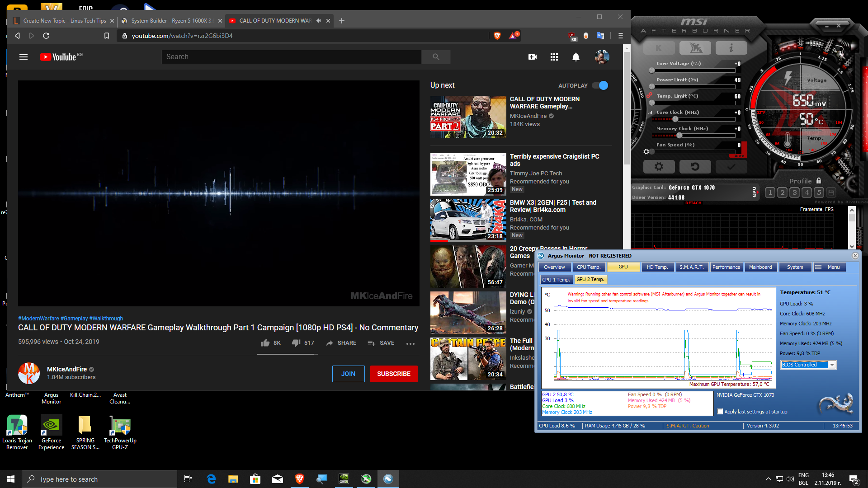Adjust Power Limit slider in Afterburner
Image resolution: width=868 pixels, height=488 pixels.
(651, 87)
